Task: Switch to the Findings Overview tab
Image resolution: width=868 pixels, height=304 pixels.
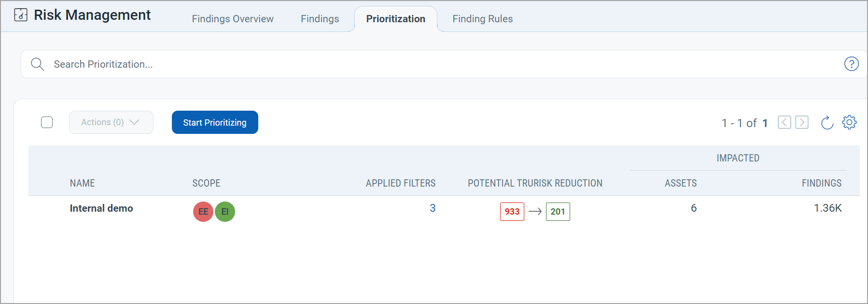Action: pos(233,18)
